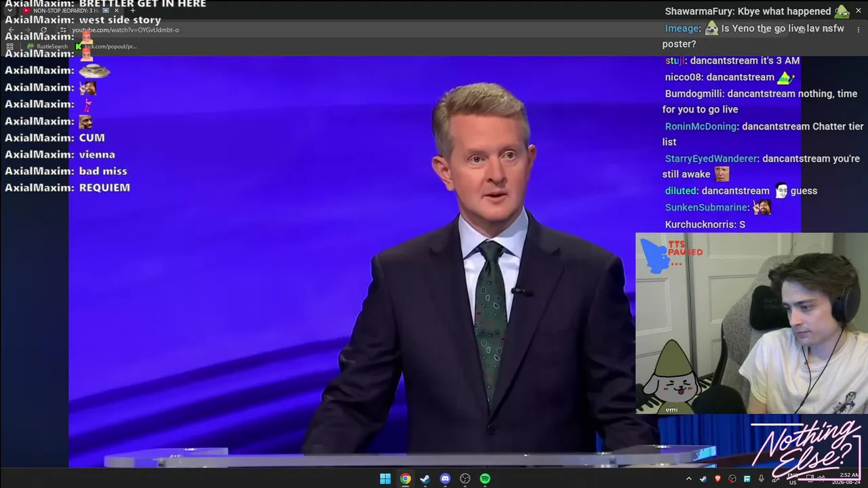The image size is (868, 488).
Task: Open site information for youtube.com
Action: coord(64,30)
